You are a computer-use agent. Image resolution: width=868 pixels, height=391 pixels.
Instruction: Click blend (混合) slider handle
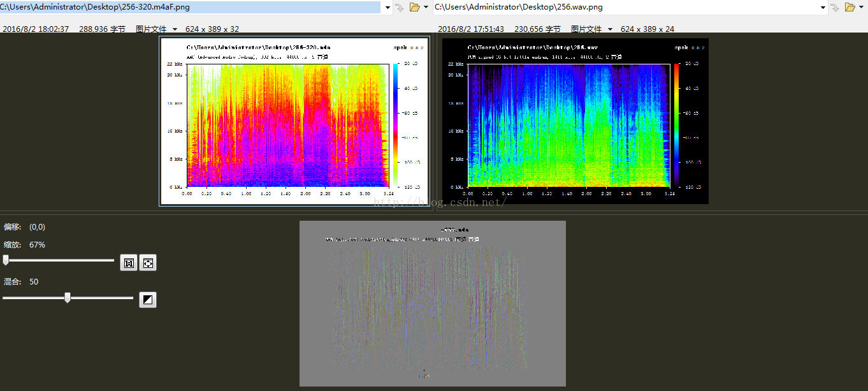68,297
